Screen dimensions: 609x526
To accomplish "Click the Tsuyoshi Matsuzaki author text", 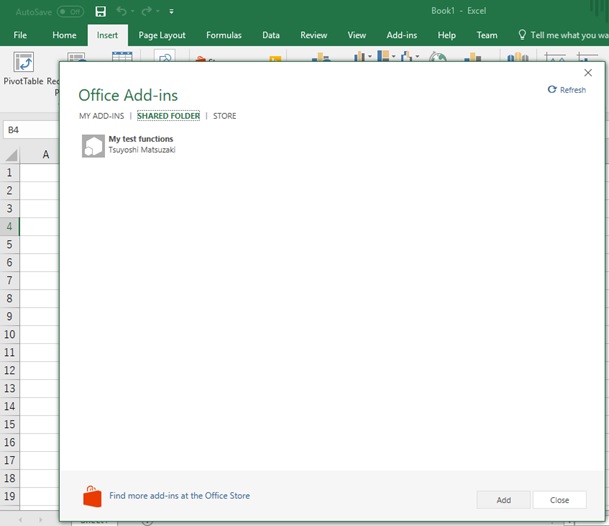I will point(142,150).
